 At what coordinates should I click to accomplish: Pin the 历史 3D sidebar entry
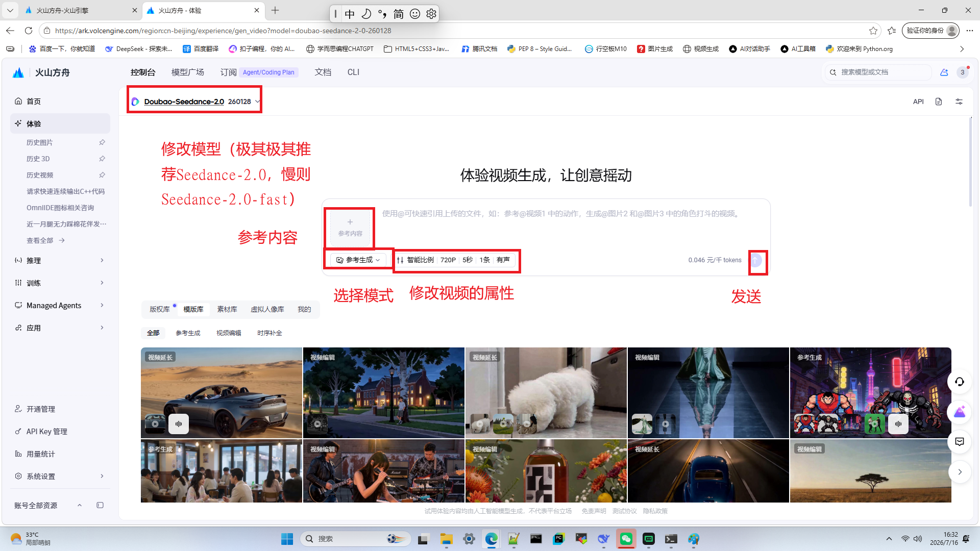coord(102,159)
